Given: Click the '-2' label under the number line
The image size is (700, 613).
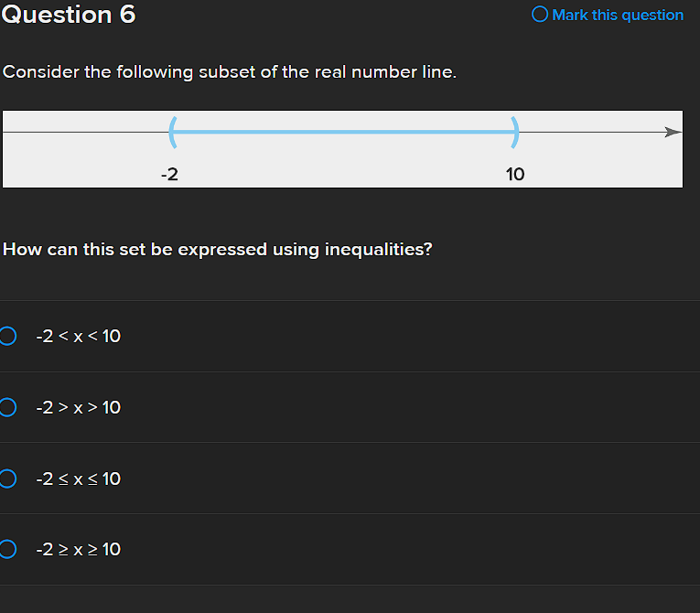Looking at the screenshot, I should [169, 174].
